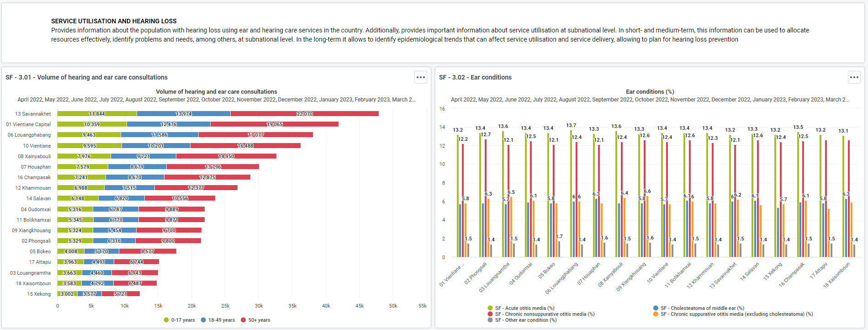Hide the Acute otitis media legend series
The image size is (868, 330).
(x=521, y=308)
